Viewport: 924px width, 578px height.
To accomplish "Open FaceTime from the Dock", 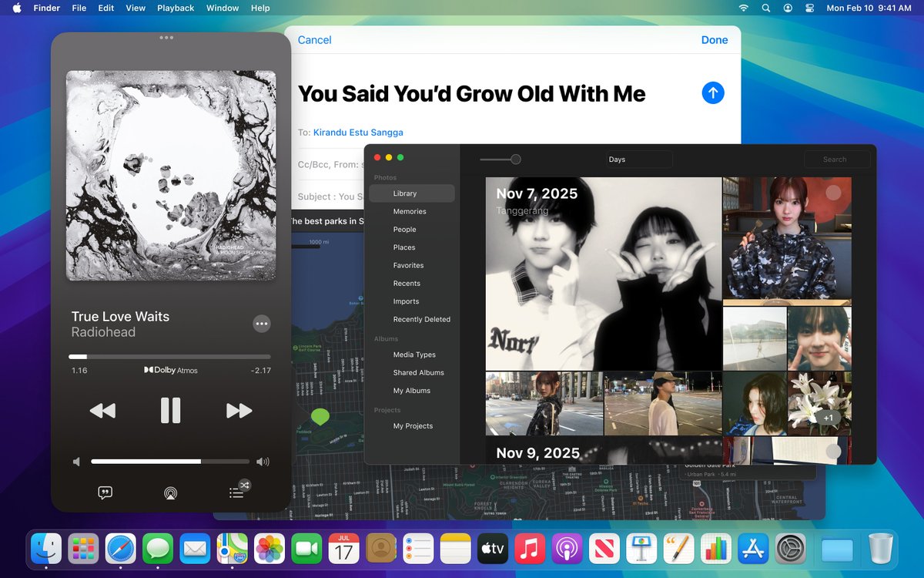I will click(306, 549).
